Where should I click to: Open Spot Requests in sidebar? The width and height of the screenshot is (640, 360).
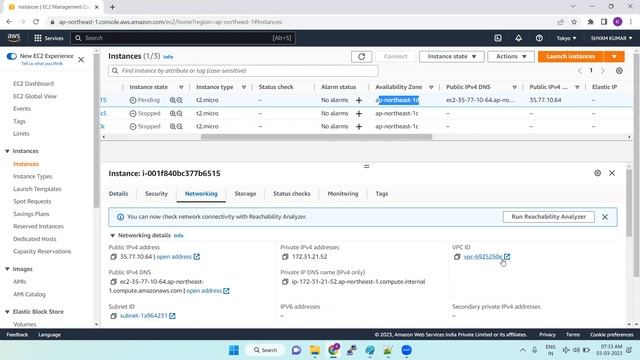coord(32,202)
